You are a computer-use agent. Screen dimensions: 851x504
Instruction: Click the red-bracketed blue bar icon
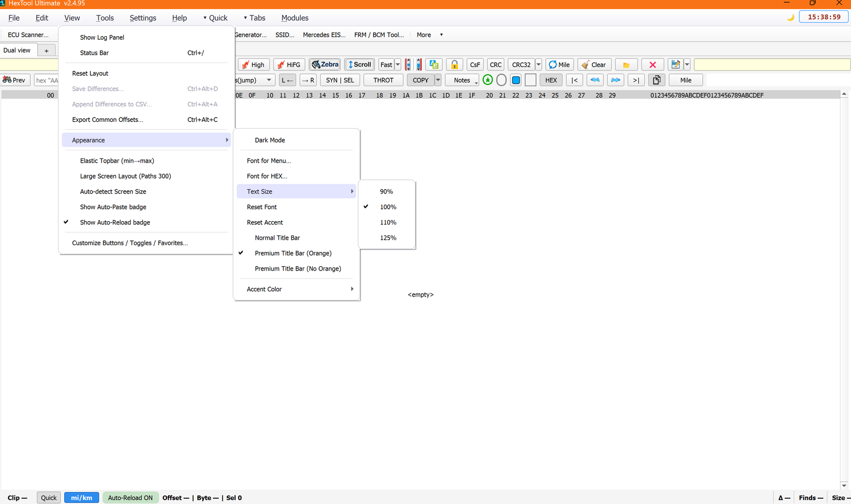coord(408,65)
